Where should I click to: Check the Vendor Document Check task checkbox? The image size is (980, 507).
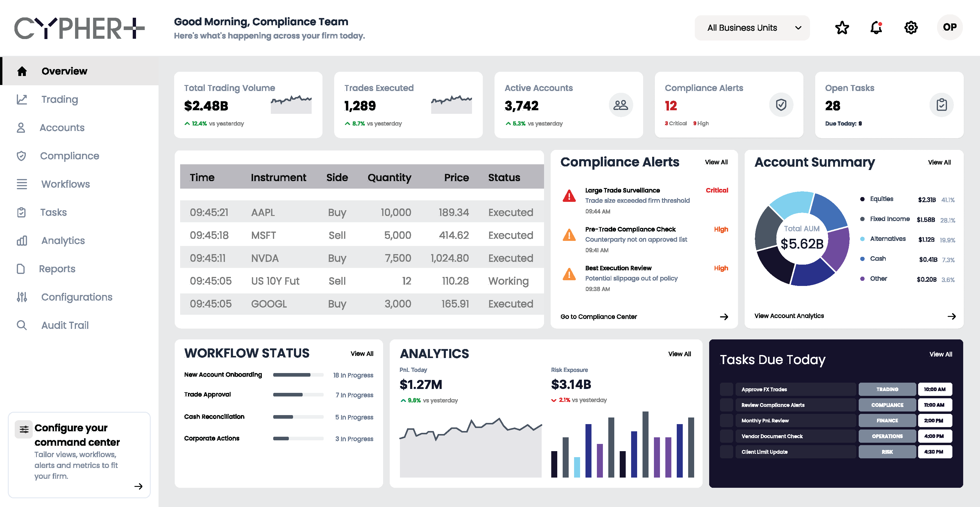[726, 436]
